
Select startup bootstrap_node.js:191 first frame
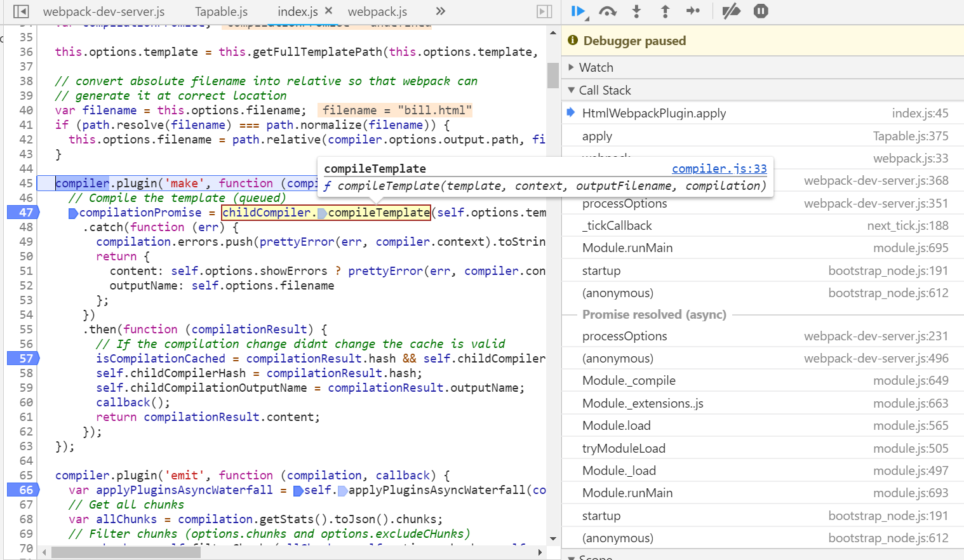(x=763, y=270)
